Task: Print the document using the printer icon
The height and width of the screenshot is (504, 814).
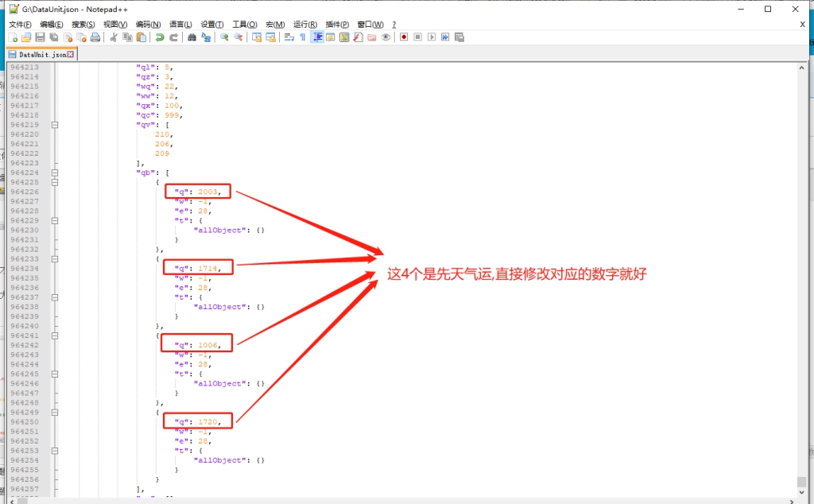Action: [x=95, y=37]
